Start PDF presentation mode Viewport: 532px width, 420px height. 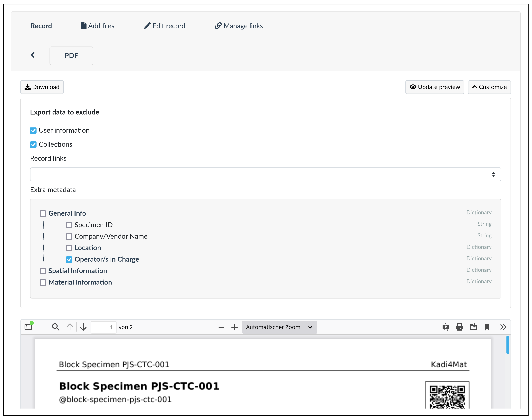click(x=446, y=327)
